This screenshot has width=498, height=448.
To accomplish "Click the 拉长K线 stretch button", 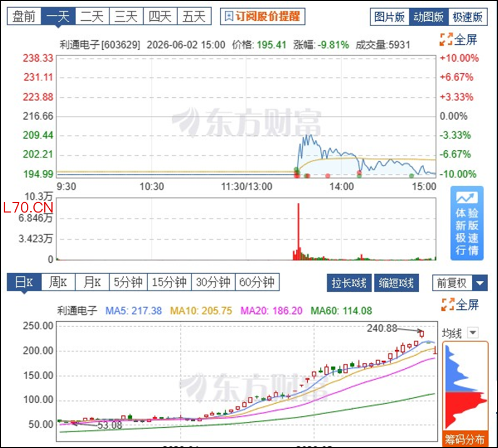I will pyautogui.click(x=349, y=283).
